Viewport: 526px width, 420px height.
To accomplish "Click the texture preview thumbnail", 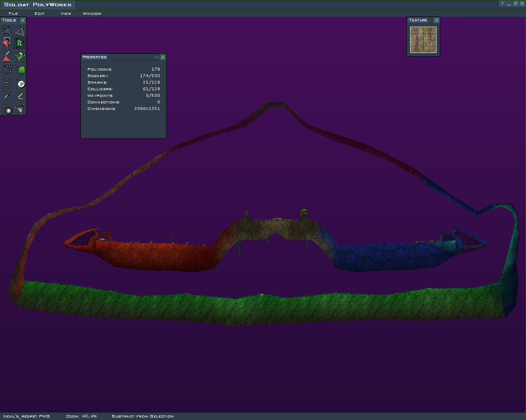I will point(423,40).
